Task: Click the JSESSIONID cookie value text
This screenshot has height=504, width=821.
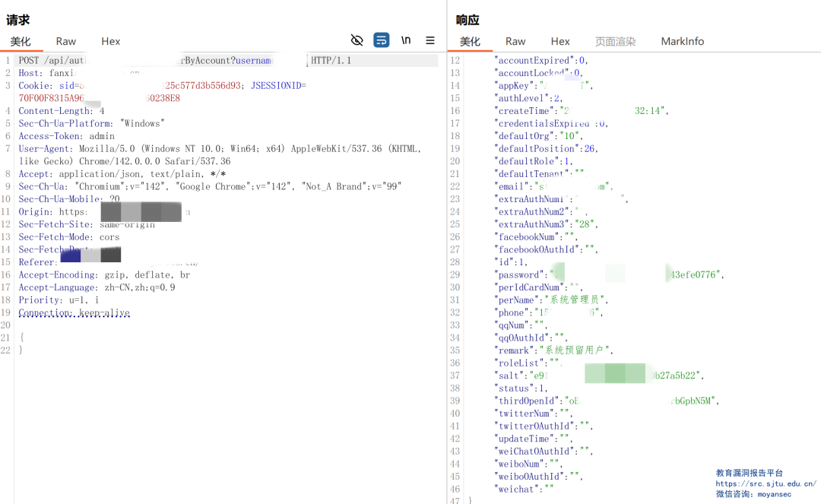Action: (100, 98)
